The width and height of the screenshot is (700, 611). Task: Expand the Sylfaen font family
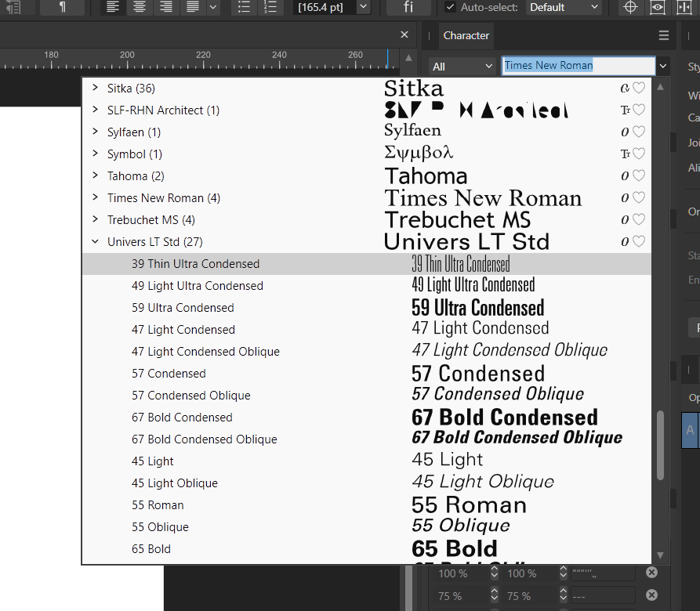pyautogui.click(x=95, y=132)
